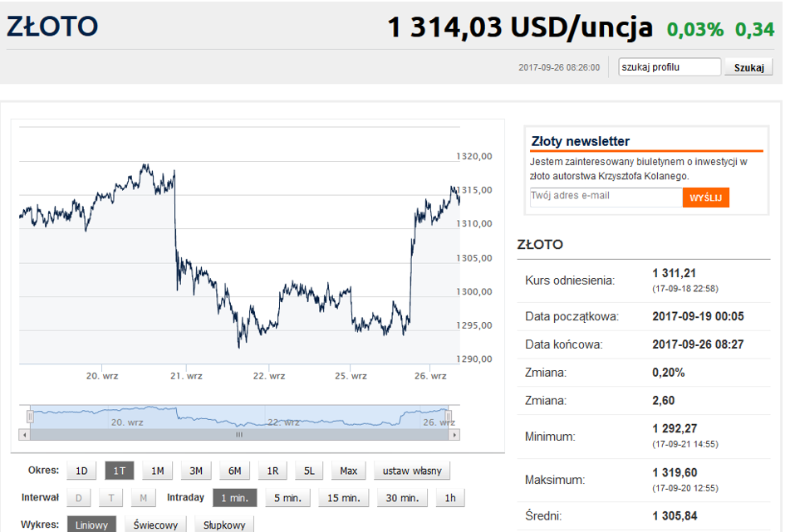Image resolution: width=785 pixels, height=532 pixels.
Task: Switch chart type to Świecowy
Action: tap(155, 525)
